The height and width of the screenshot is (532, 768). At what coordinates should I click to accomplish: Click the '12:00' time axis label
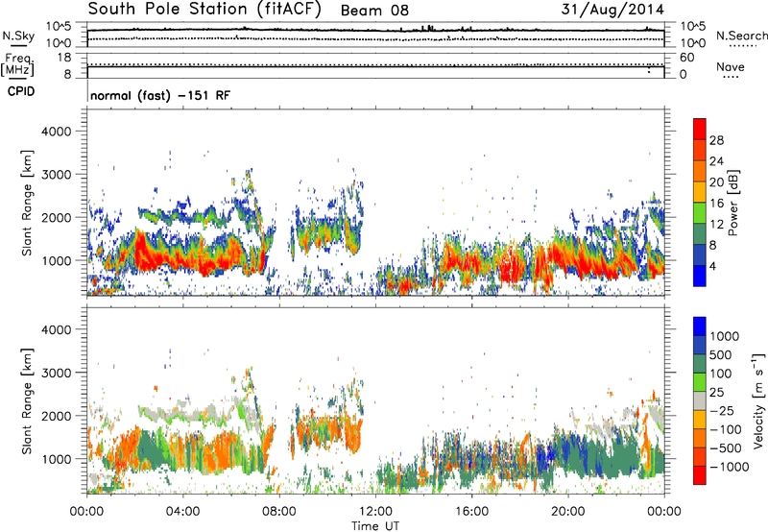pyautogui.click(x=375, y=512)
